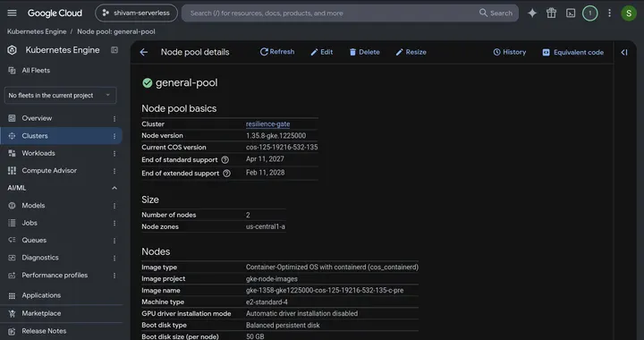
Task: Click the green status check icon
Action: 147,83
